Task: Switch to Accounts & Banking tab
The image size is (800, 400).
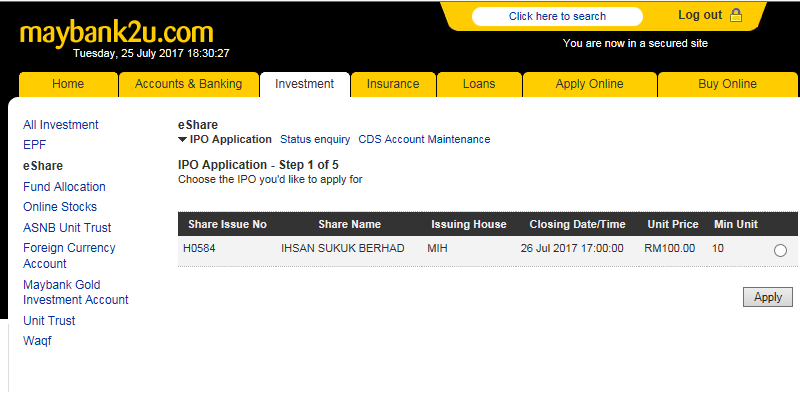Action: (188, 84)
